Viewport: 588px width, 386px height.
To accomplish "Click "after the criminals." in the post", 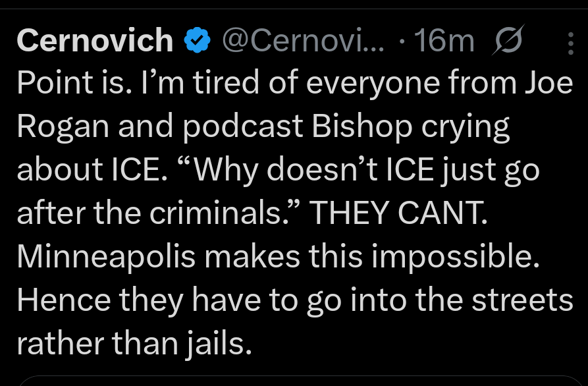I will click(x=158, y=213).
